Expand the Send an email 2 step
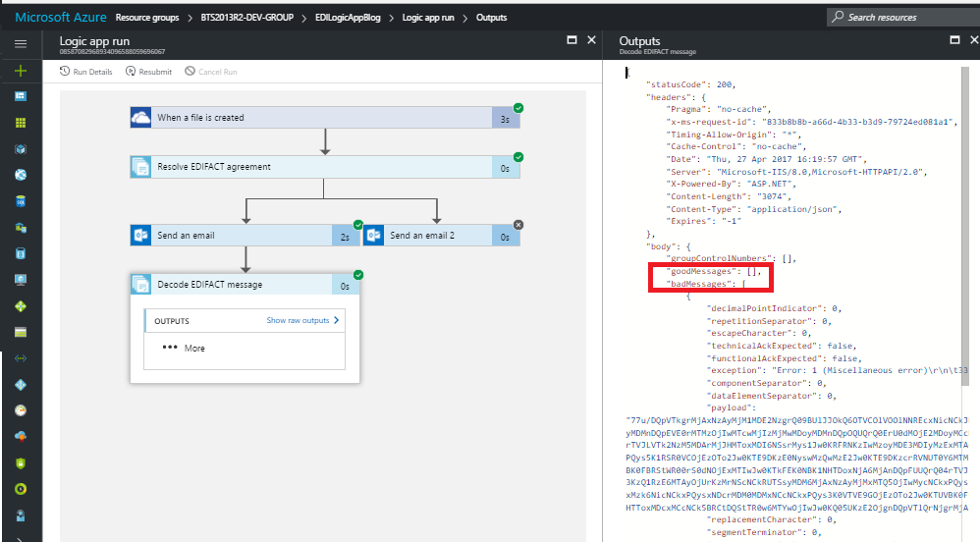980x542 pixels. click(441, 235)
